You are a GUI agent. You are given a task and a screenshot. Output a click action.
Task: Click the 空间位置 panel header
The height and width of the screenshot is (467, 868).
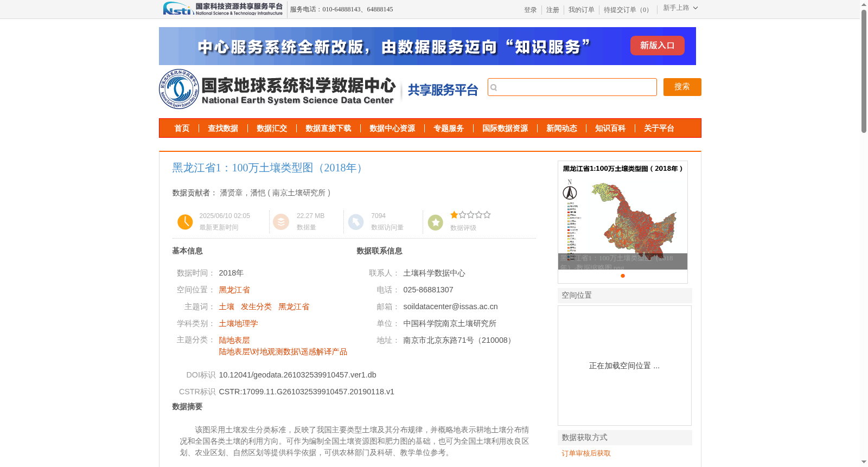click(625, 296)
